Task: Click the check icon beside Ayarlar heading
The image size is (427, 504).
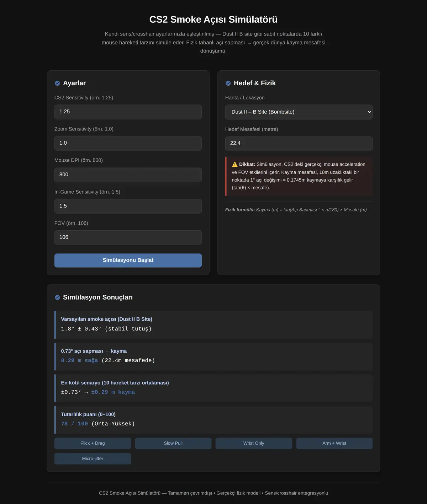Action: [x=57, y=83]
